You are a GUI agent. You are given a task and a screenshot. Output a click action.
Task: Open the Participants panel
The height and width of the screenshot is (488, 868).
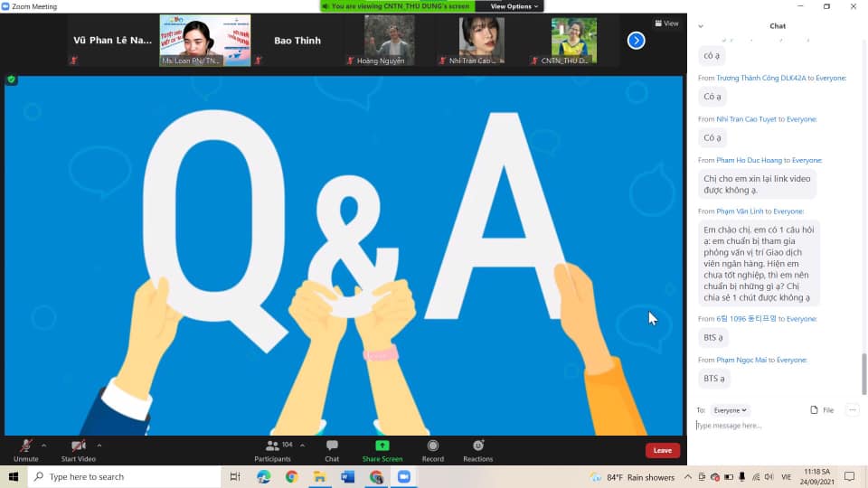[x=272, y=449]
